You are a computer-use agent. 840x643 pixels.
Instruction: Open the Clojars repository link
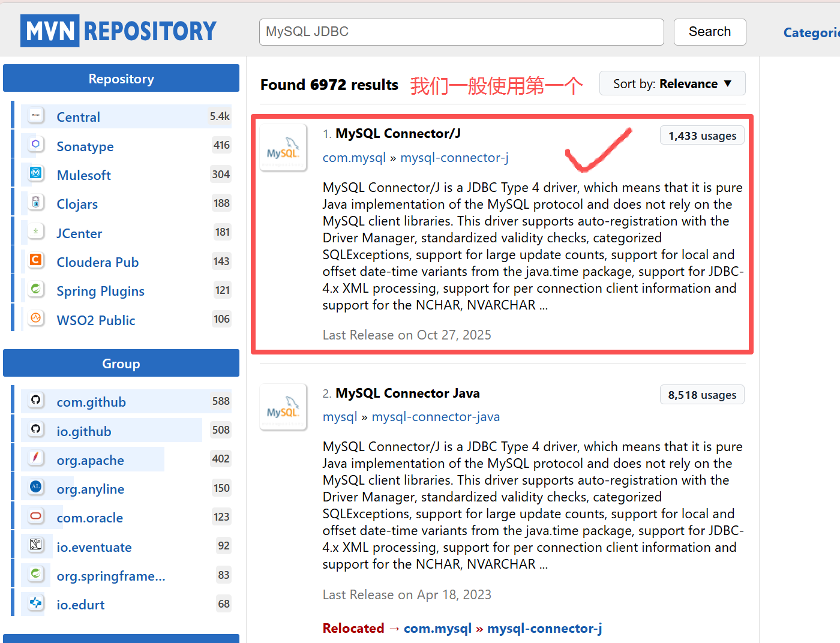(x=77, y=204)
